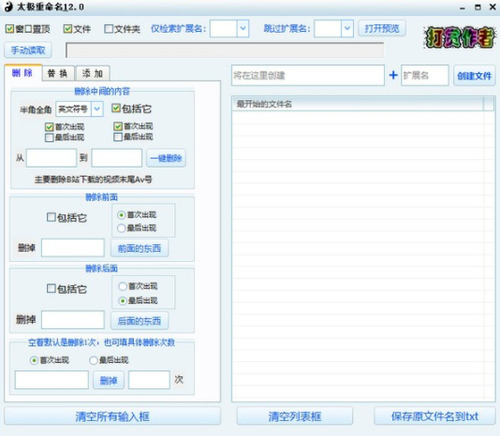Image resolution: width=500 pixels, height=436 pixels.
Task: Maximize the application window
Action: coord(478,7)
